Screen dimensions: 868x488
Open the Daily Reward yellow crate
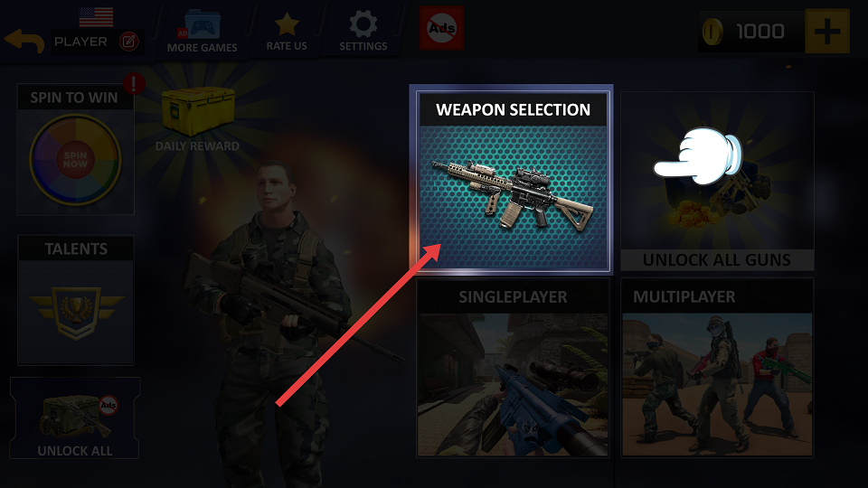tap(198, 110)
